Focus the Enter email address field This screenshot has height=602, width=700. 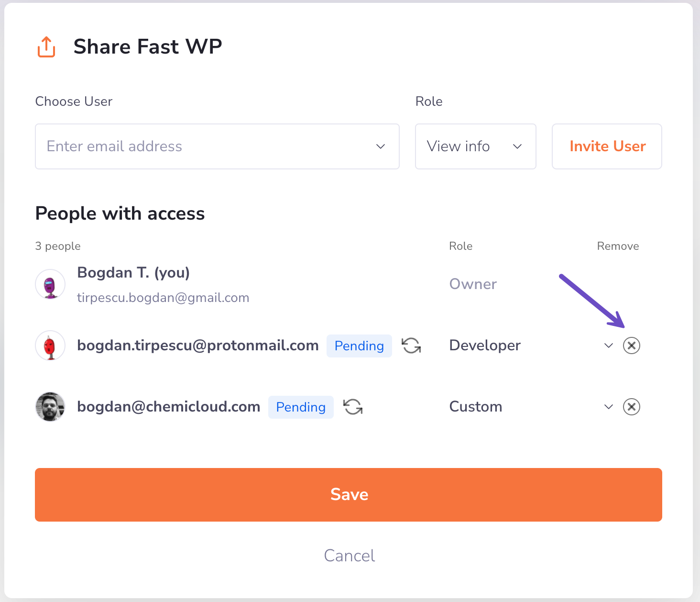tap(201, 146)
